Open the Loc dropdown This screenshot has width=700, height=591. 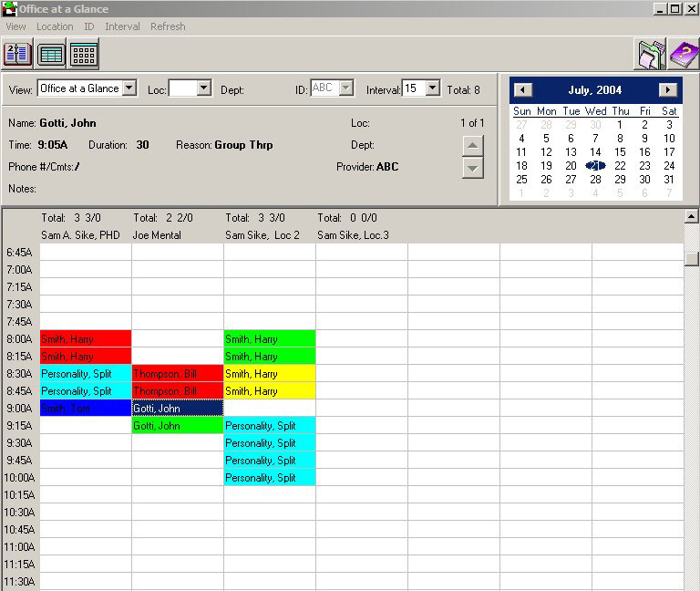pos(203,88)
